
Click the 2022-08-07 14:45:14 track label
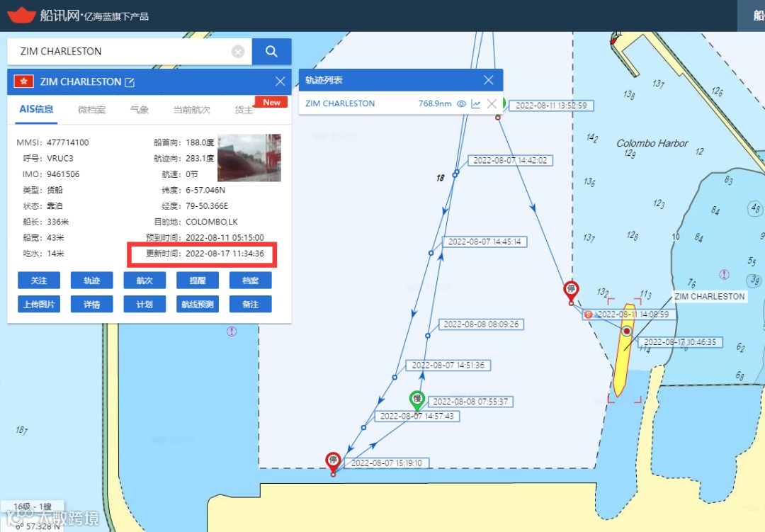(x=484, y=242)
